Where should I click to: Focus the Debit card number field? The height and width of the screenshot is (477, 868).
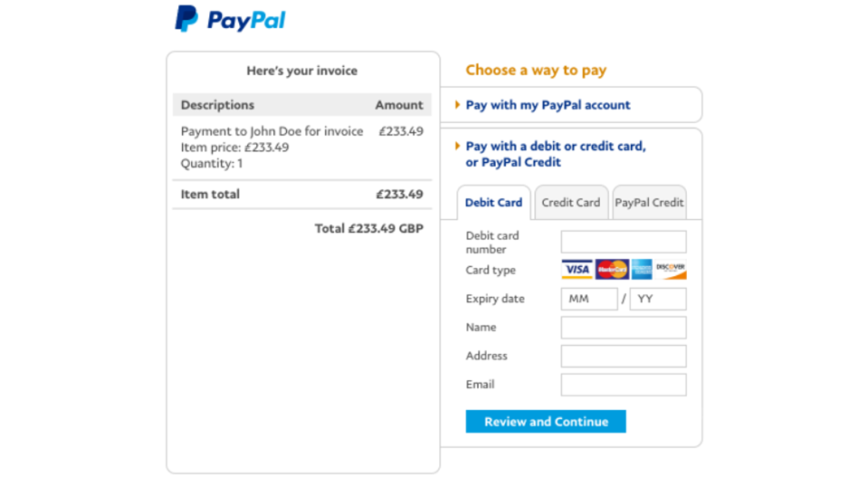623,242
